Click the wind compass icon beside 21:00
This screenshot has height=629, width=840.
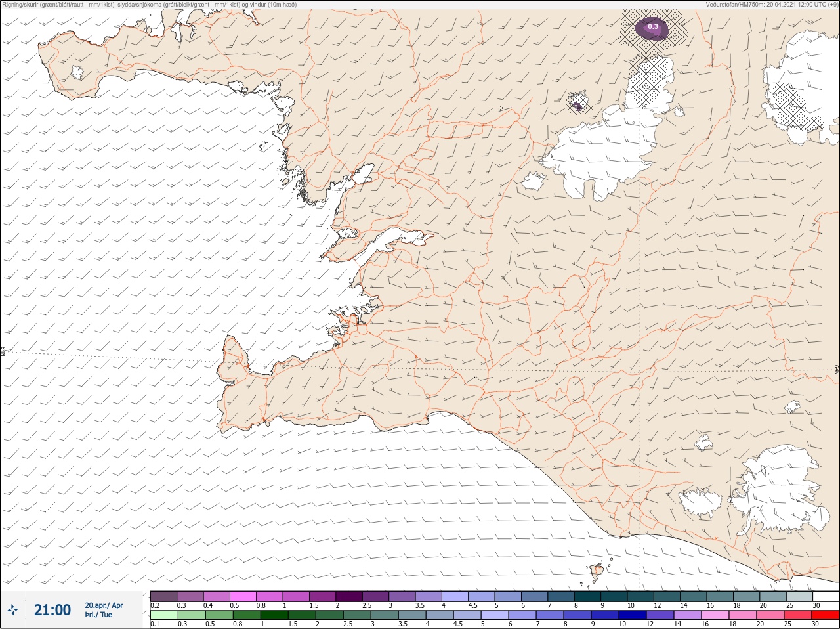point(12,610)
